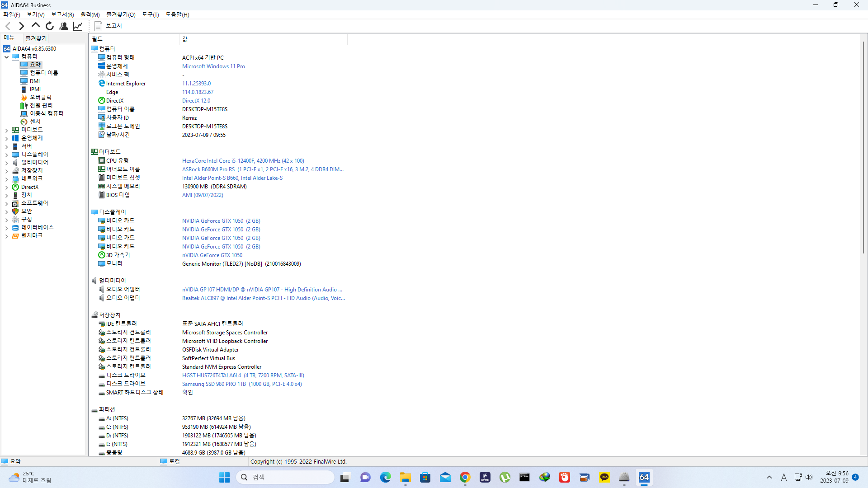This screenshot has height=488, width=868.
Task: Click the Windows Start button
Action: (x=225, y=477)
